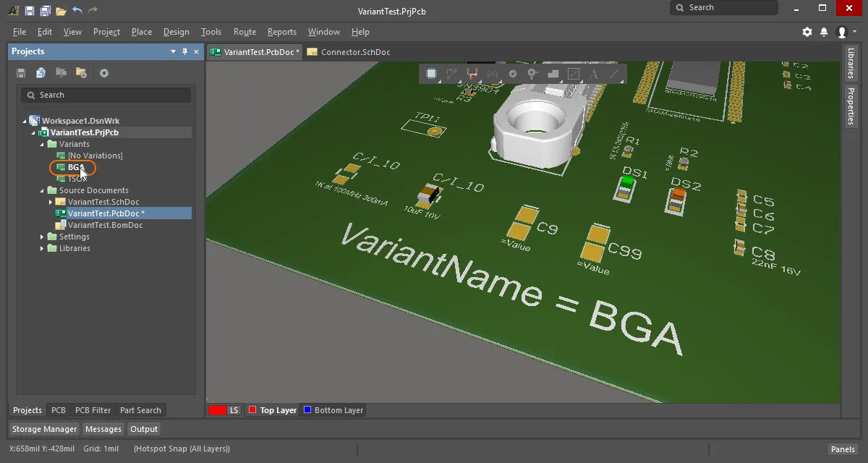Select the Interactive Routing tool

tap(472, 74)
